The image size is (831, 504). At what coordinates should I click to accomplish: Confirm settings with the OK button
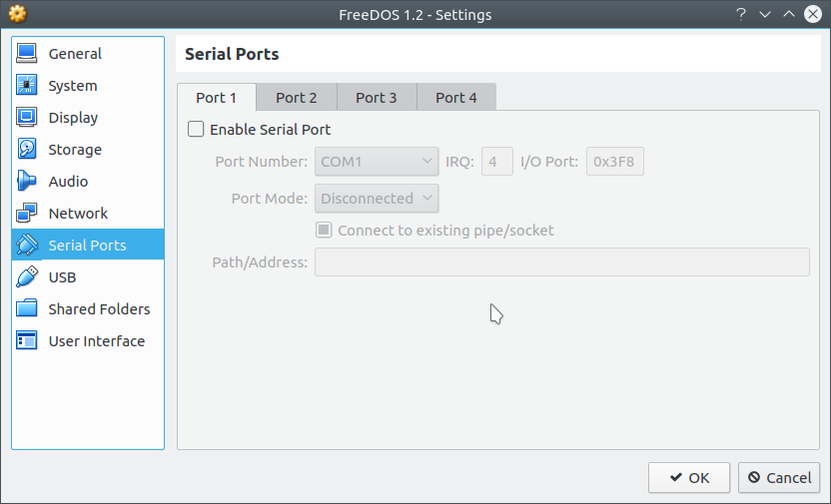tap(689, 477)
